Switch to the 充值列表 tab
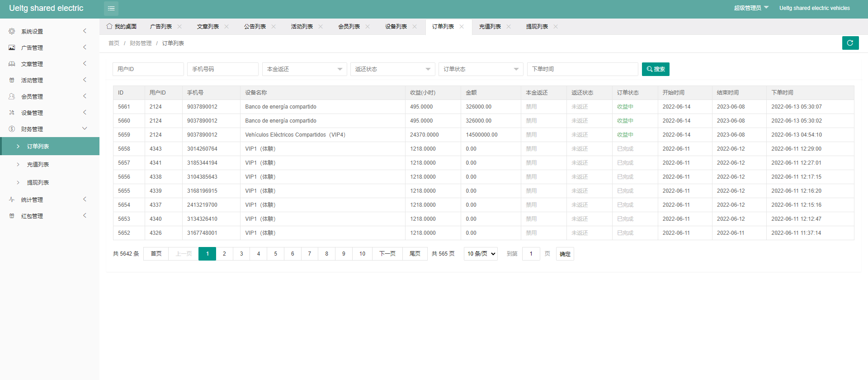 [x=490, y=27]
